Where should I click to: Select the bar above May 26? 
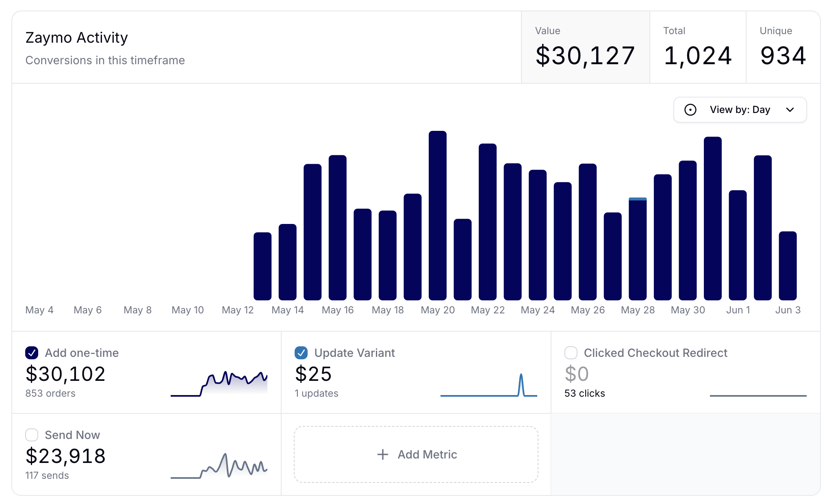coord(588,232)
